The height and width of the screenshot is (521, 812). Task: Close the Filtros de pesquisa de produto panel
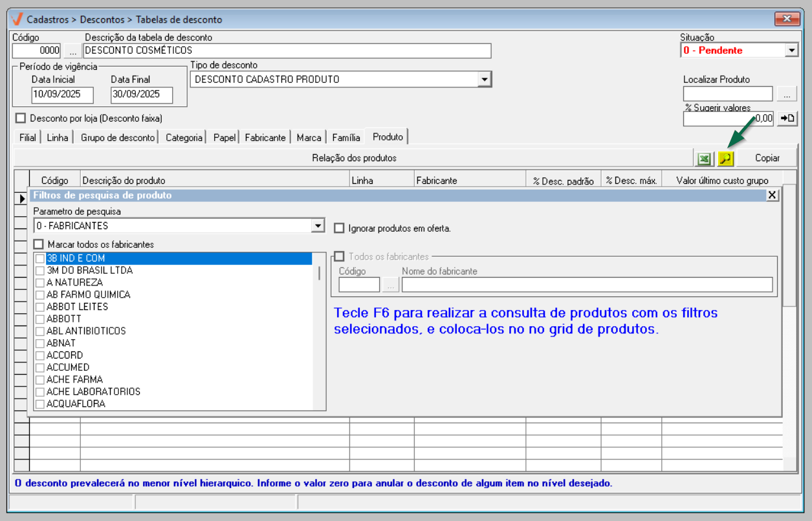click(x=772, y=195)
